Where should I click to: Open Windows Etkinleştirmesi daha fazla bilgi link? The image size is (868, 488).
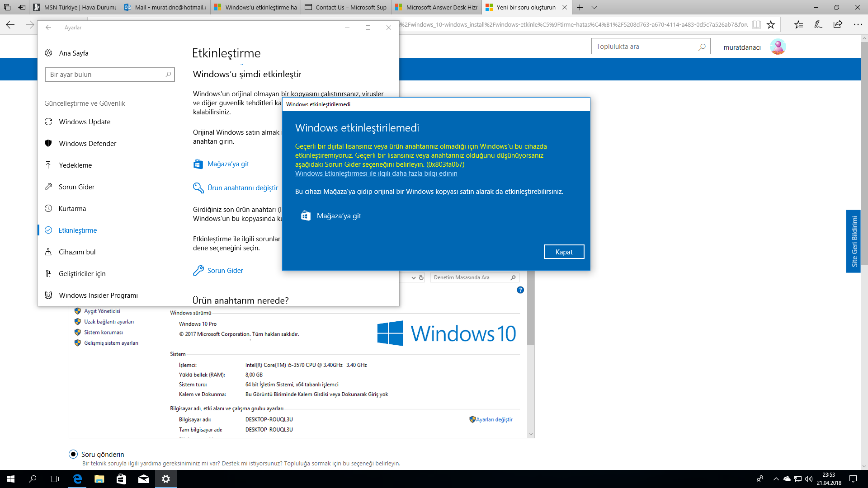click(x=376, y=174)
